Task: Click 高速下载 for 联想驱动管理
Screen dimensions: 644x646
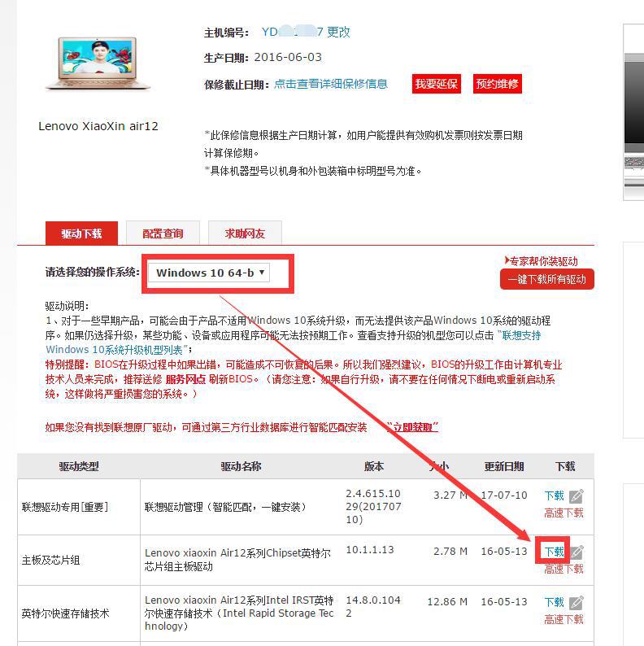Action: [563, 513]
